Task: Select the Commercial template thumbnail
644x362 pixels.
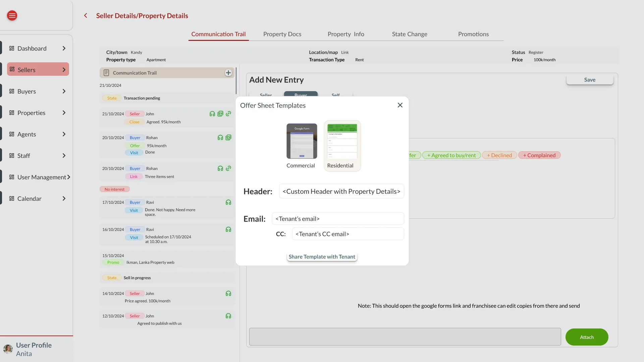Action: tap(302, 141)
